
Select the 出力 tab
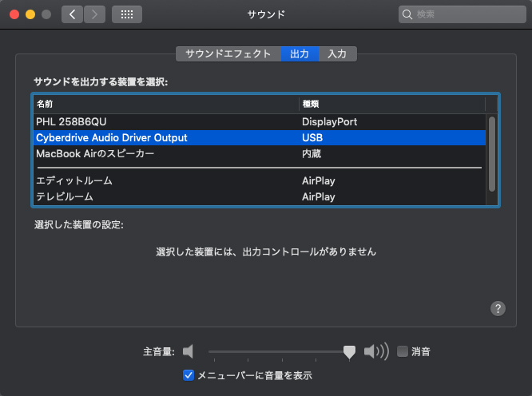(300, 54)
